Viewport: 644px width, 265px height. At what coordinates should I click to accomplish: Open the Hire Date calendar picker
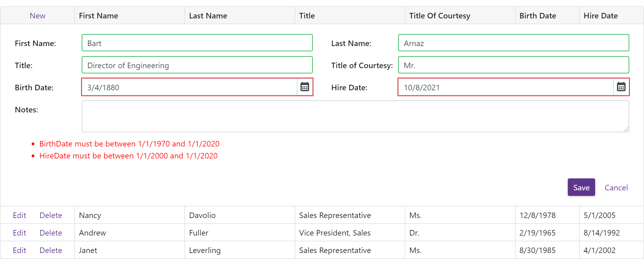[x=621, y=87]
